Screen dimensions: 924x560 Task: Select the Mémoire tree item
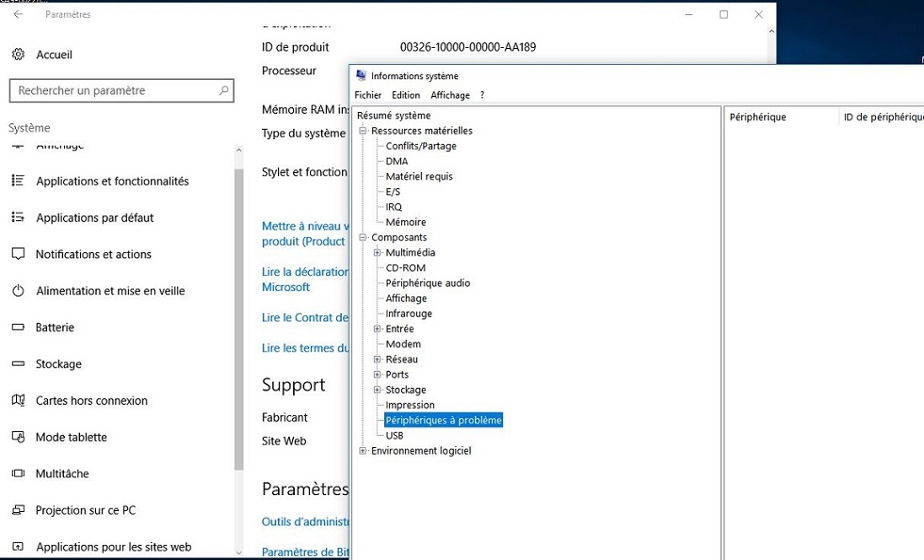(405, 222)
